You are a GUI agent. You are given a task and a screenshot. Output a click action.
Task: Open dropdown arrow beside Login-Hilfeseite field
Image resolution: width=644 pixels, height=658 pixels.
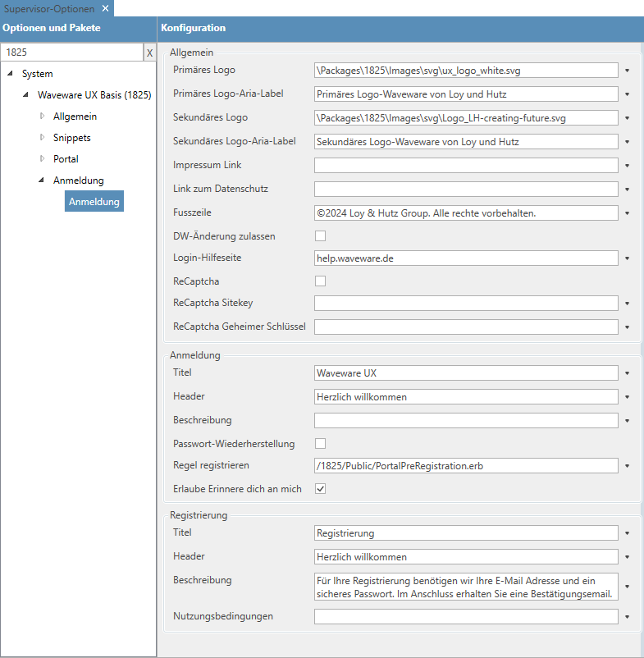pyautogui.click(x=627, y=258)
